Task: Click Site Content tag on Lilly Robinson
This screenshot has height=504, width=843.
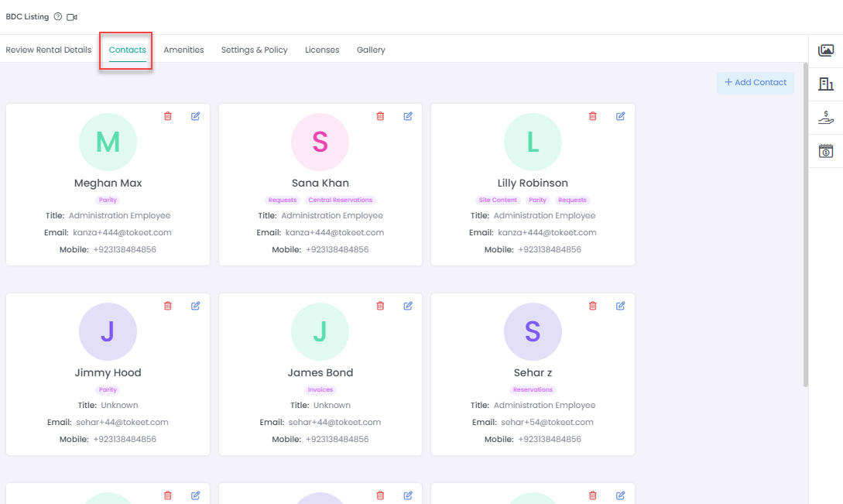Action: 498,200
